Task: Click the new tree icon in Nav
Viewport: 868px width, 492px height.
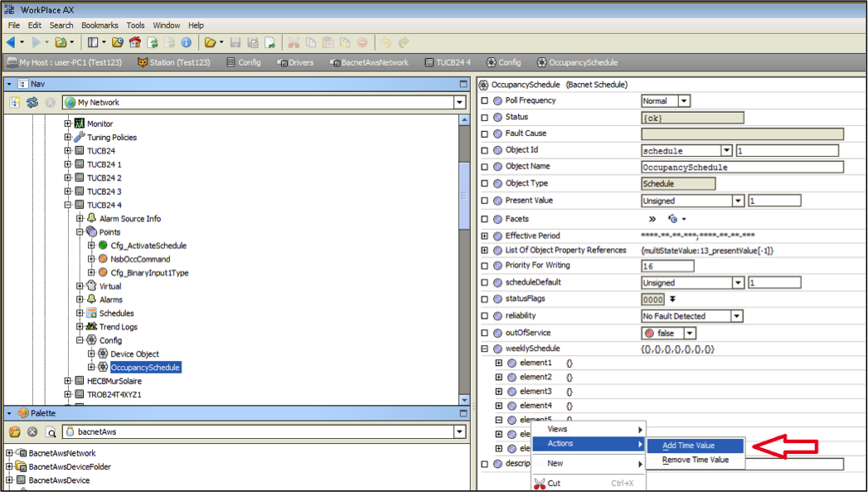Action: pyautogui.click(x=15, y=102)
